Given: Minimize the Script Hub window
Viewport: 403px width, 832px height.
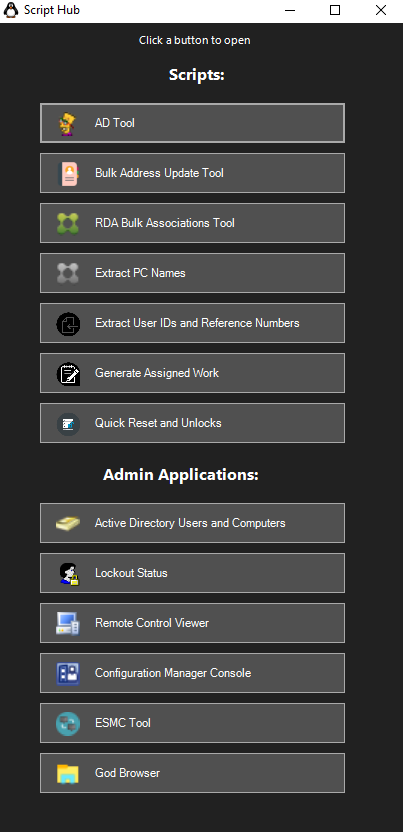Looking at the screenshot, I should click(x=290, y=10).
